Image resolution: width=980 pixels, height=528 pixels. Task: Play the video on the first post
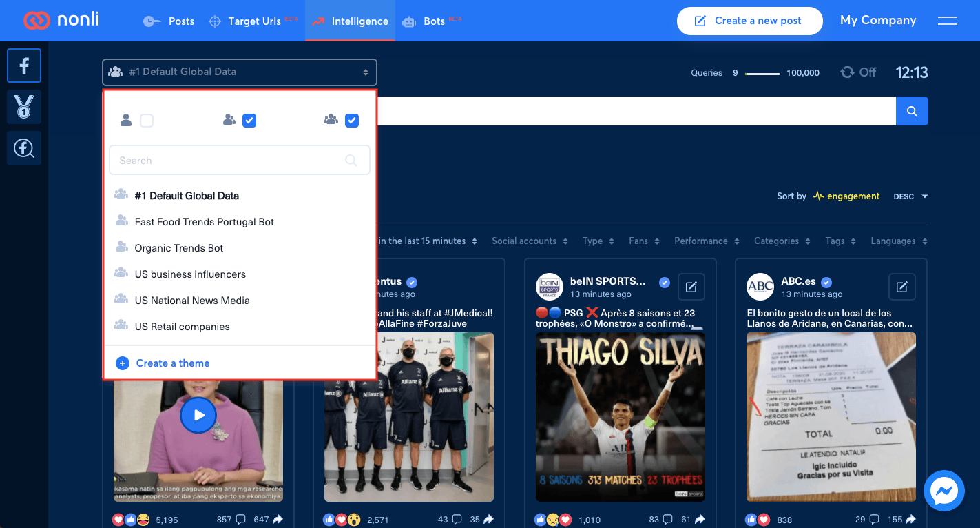click(x=198, y=415)
